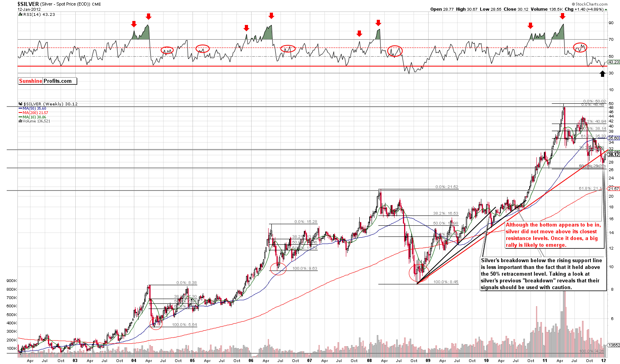Click the 100K volume axis label
The height and width of the screenshot is (364, 620).
pyautogui.click(x=11, y=349)
